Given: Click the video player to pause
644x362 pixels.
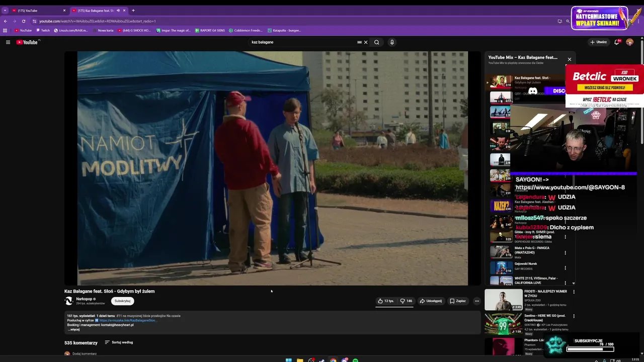Looking at the screenshot, I should pyautogui.click(x=272, y=168).
